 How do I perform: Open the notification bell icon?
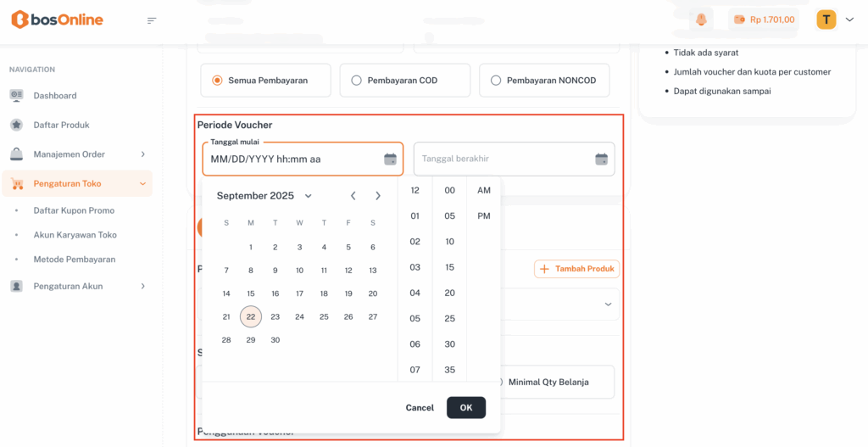(701, 20)
